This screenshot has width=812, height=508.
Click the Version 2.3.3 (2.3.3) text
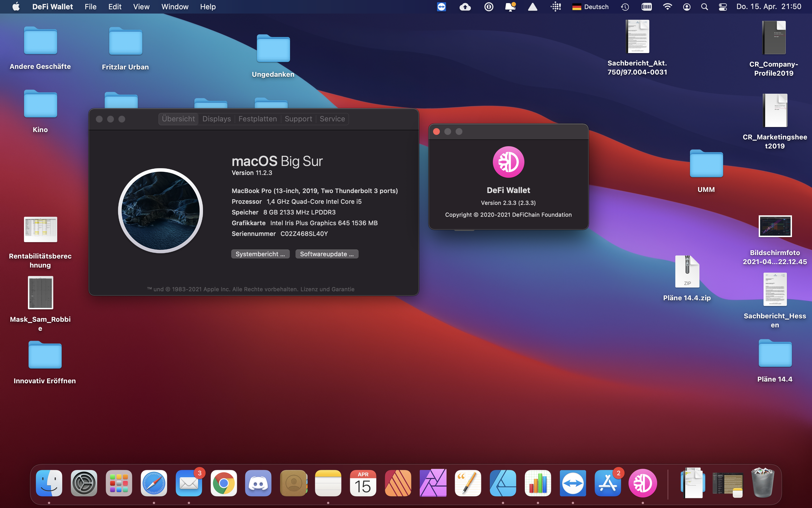point(508,203)
